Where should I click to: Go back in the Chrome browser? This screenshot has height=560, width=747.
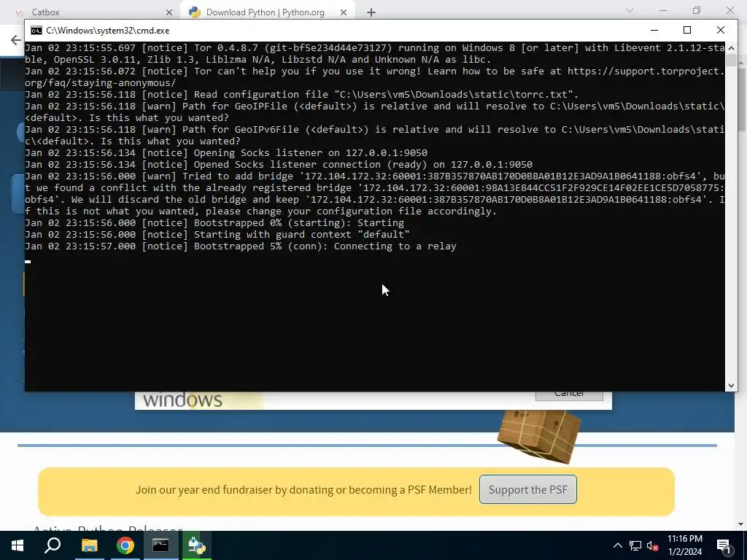pos(16,40)
